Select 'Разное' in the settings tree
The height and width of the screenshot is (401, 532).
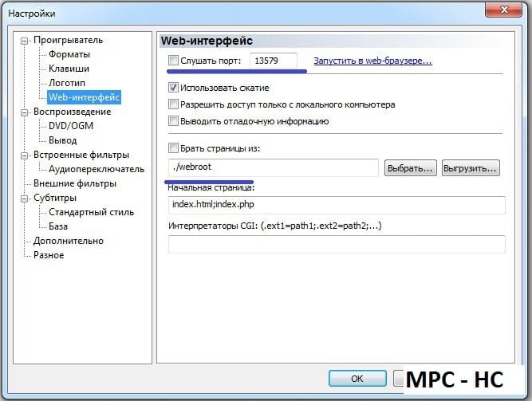49,255
